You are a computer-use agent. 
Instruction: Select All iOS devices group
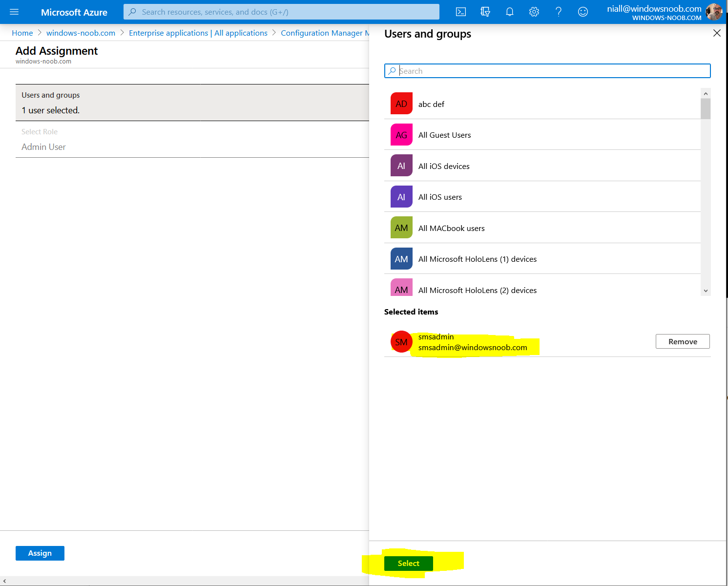pyautogui.click(x=542, y=166)
